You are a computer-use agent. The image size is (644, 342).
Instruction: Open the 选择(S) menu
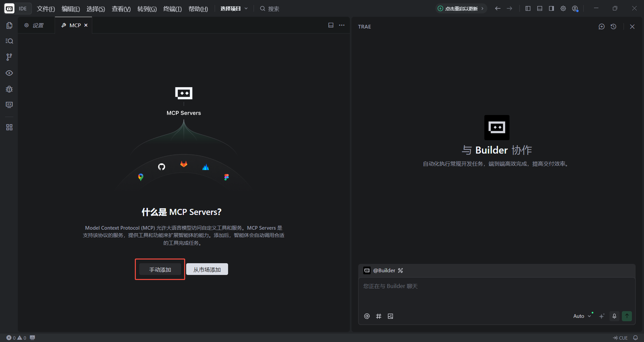click(96, 9)
